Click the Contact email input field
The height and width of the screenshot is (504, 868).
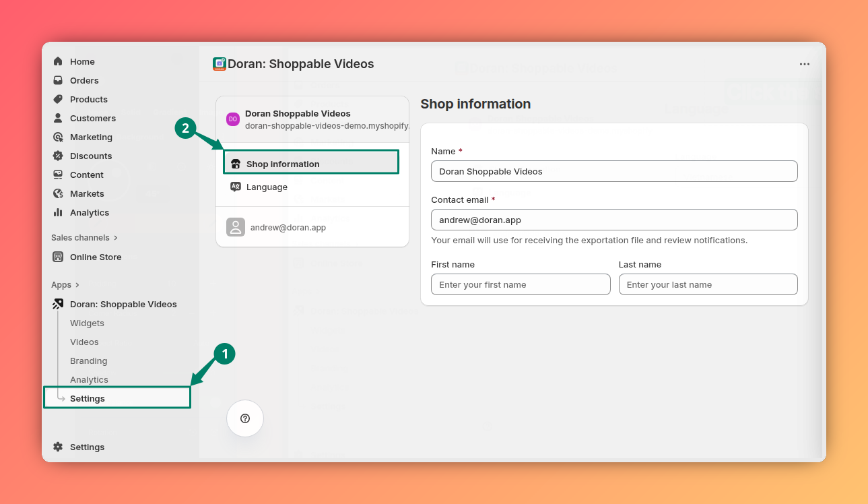click(614, 220)
